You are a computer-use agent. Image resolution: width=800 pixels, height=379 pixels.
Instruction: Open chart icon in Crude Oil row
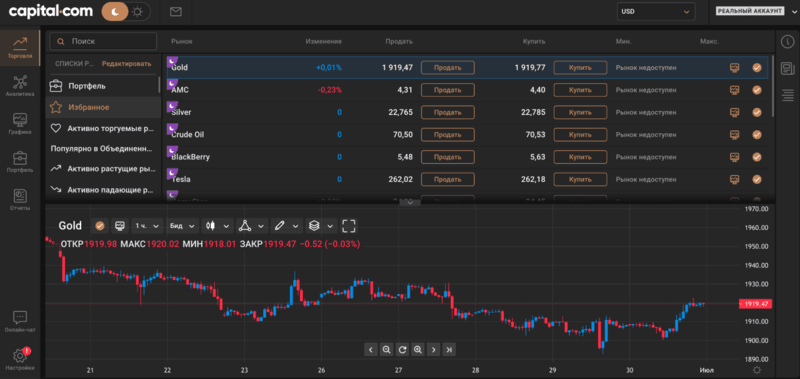pyautogui.click(x=734, y=135)
